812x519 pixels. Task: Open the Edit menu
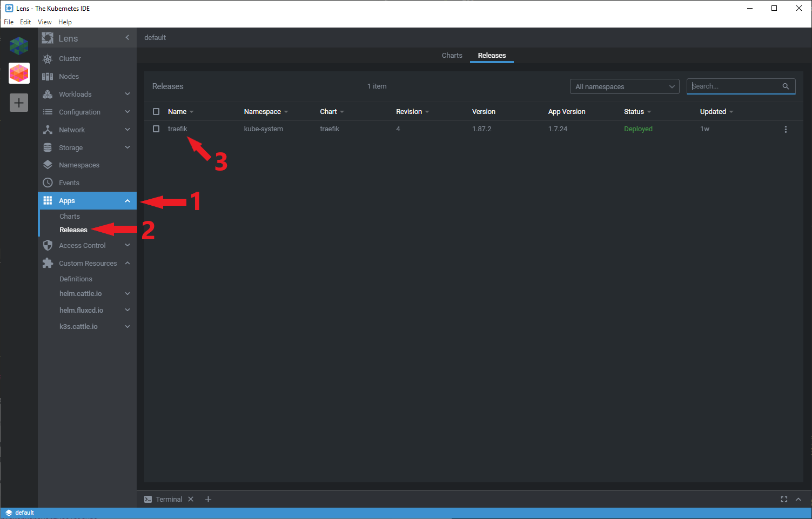[25, 22]
